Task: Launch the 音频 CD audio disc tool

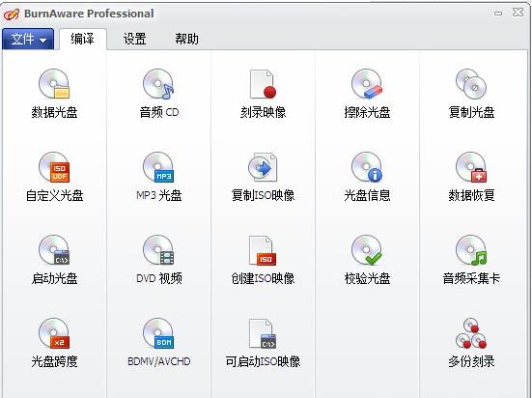Action: 158,94
